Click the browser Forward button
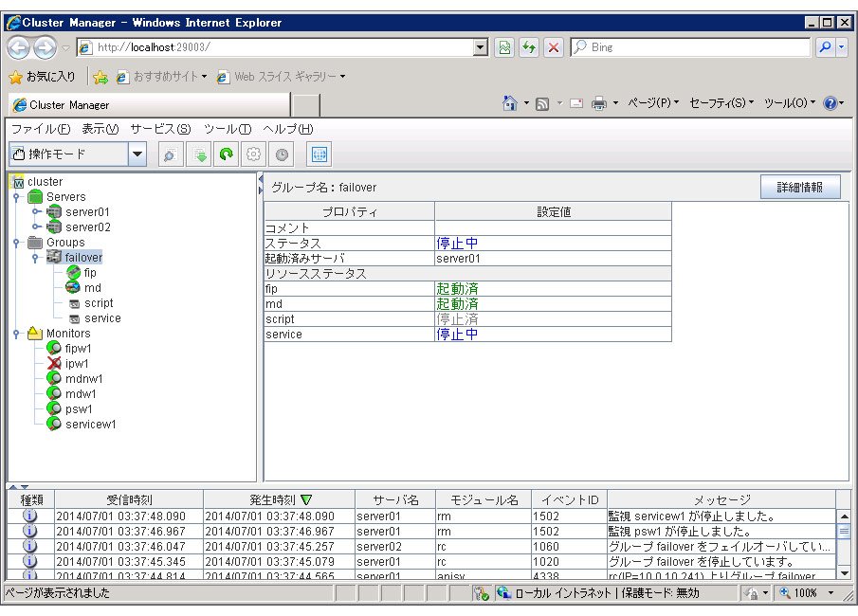 tap(45, 47)
